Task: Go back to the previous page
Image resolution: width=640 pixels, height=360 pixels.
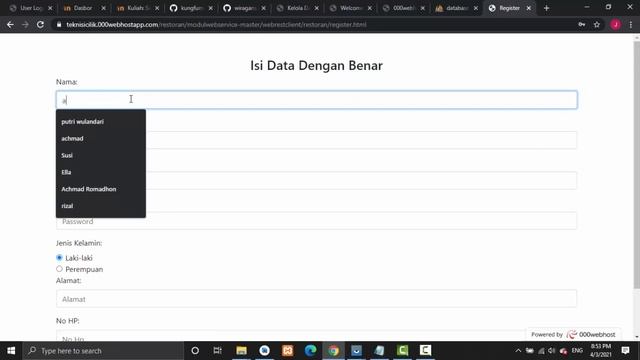Action: point(10,24)
